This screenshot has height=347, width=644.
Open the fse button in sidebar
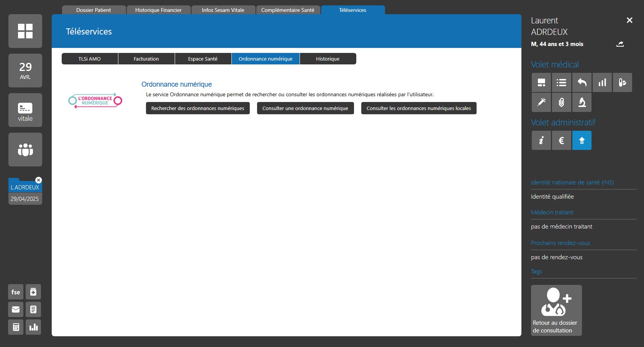[x=16, y=292]
